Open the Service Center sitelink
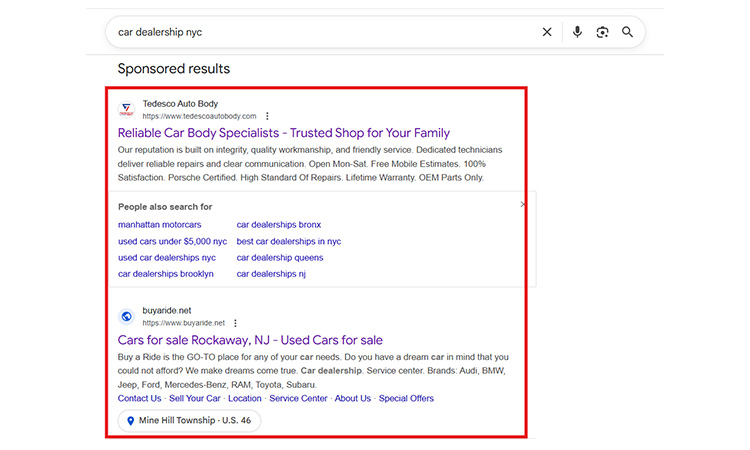Screen dimensions: 750x450 (x=298, y=398)
